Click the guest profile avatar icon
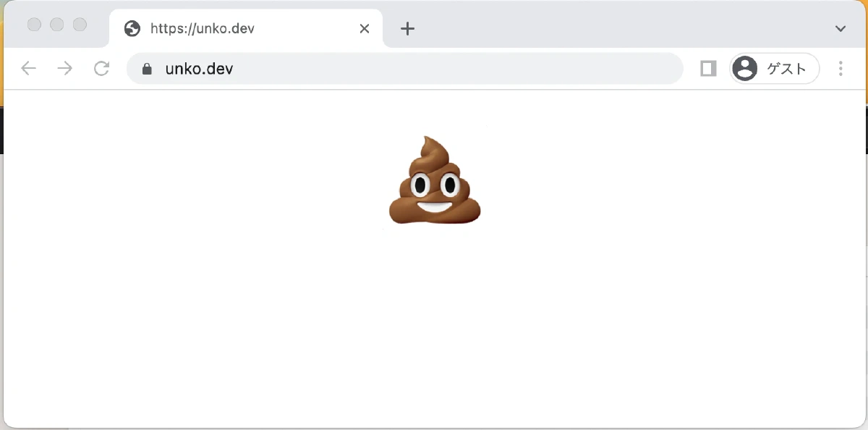Viewport: 868px width, 430px height. point(744,68)
